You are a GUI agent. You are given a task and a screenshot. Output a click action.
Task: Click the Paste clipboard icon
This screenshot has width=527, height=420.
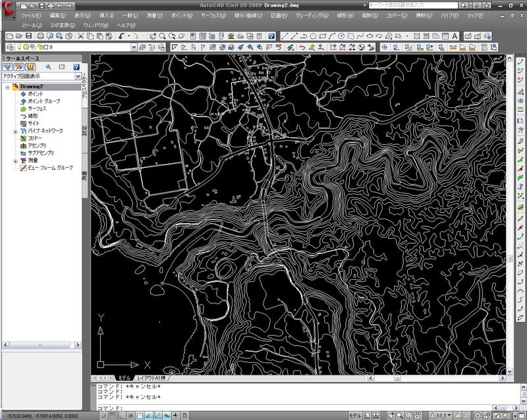pyautogui.click(x=99, y=36)
